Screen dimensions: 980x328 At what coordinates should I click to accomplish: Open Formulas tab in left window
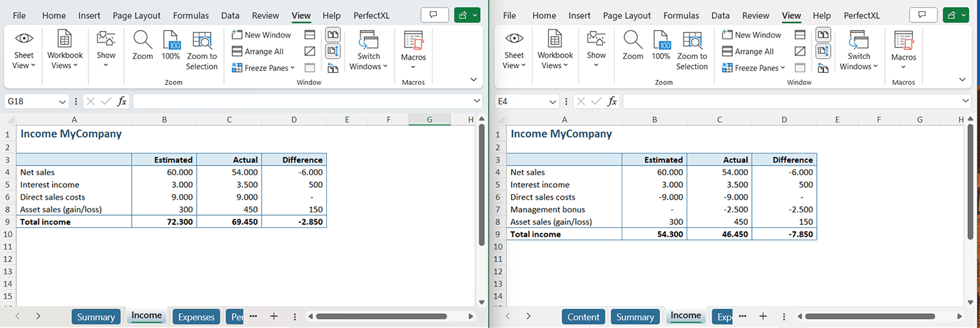click(191, 15)
